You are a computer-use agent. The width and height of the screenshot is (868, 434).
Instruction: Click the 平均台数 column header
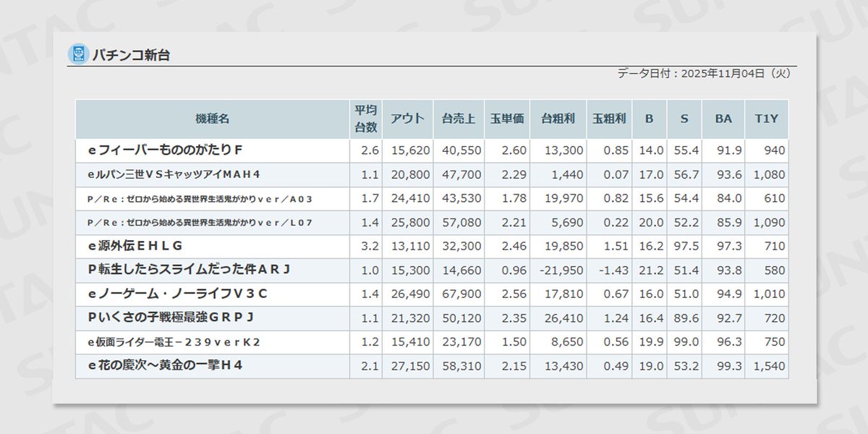click(x=366, y=119)
